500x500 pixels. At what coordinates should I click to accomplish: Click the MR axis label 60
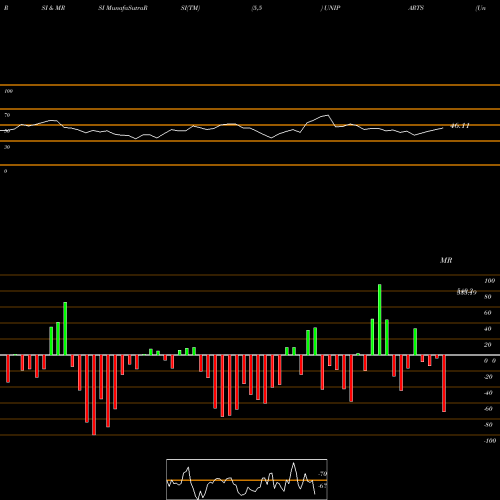[x=488, y=313]
